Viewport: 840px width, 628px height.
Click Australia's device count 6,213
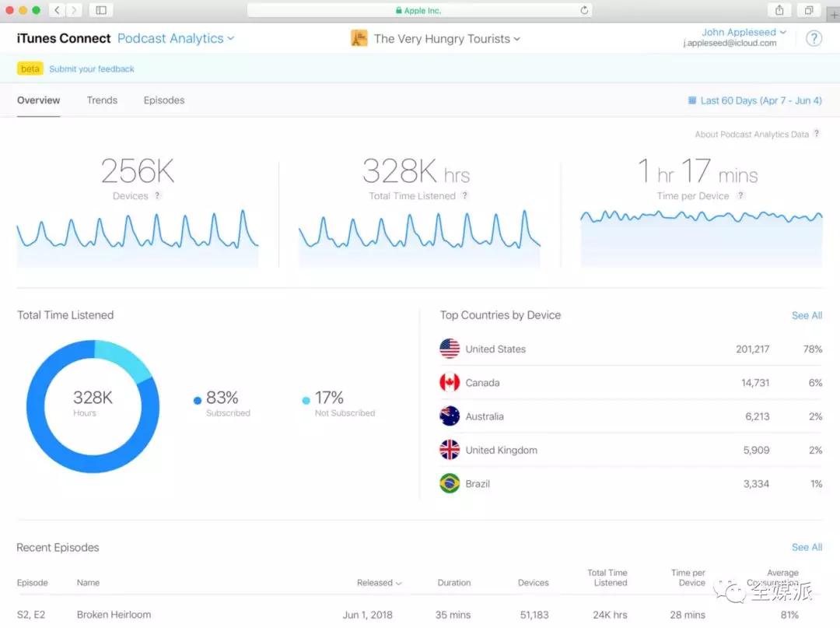[x=758, y=416]
